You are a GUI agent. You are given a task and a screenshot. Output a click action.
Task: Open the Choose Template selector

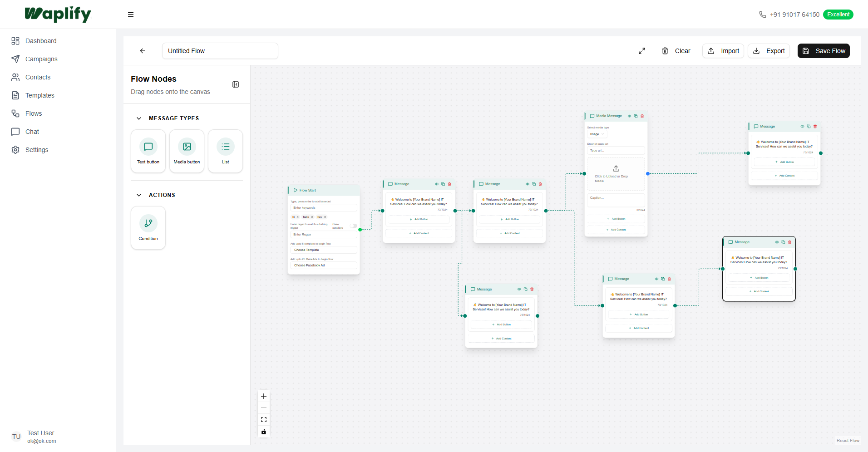324,250
